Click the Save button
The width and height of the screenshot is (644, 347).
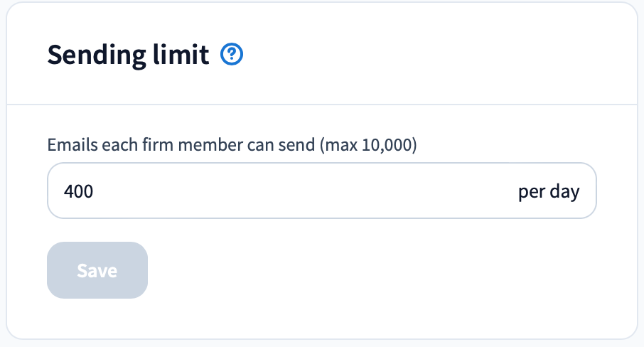pos(97,270)
